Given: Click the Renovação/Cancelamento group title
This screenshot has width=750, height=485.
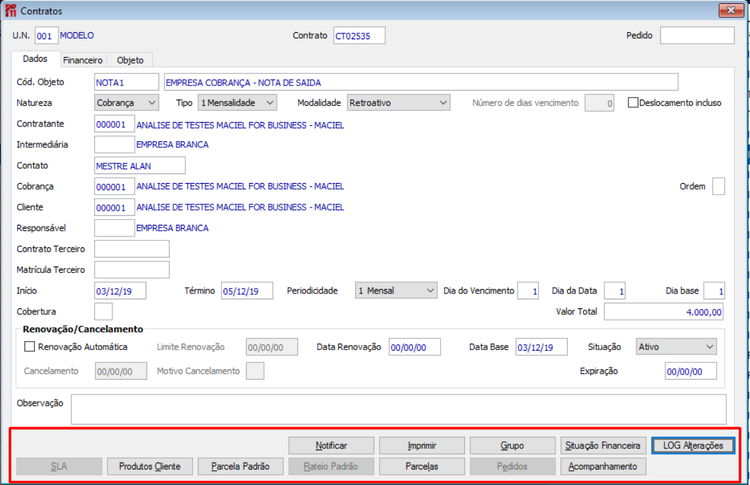Looking at the screenshot, I should tap(83, 329).
